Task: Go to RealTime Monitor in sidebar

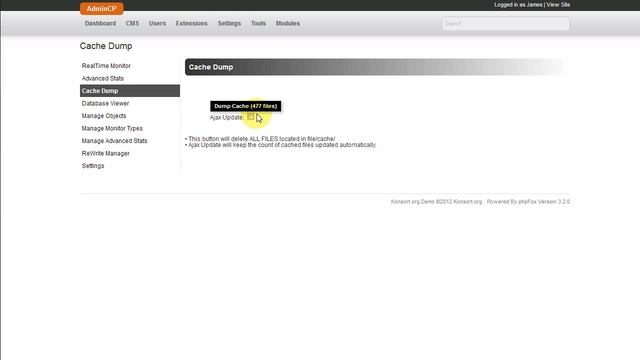Action: 106,66
